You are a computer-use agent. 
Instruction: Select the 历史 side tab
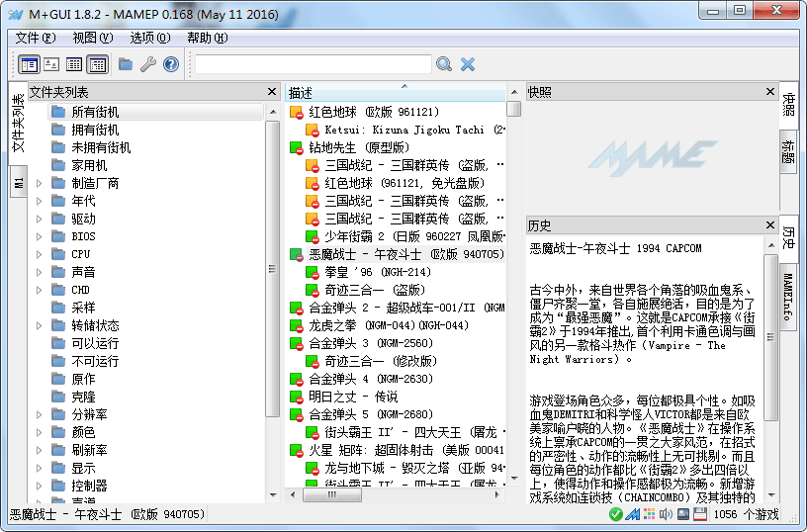click(x=788, y=237)
